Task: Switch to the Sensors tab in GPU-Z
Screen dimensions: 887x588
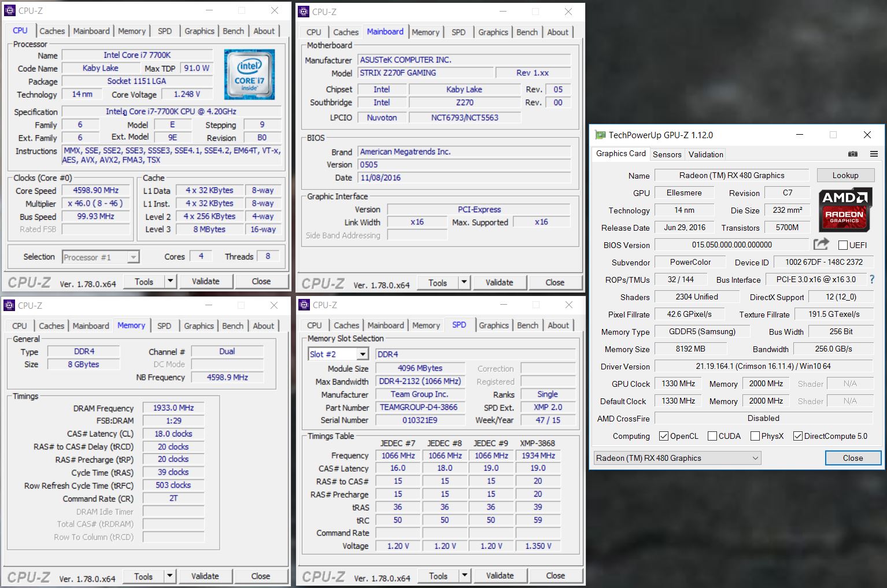Action: click(667, 154)
